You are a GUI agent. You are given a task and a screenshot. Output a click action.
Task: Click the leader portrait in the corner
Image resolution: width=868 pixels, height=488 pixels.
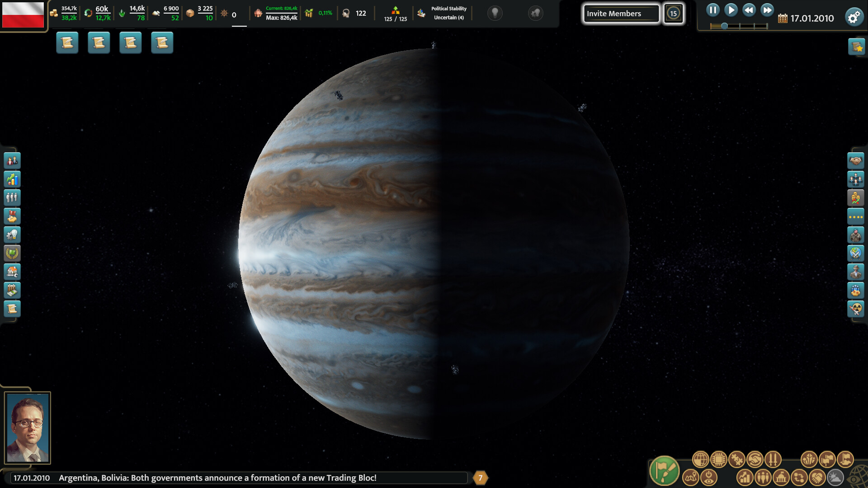(x=28, y=427)
